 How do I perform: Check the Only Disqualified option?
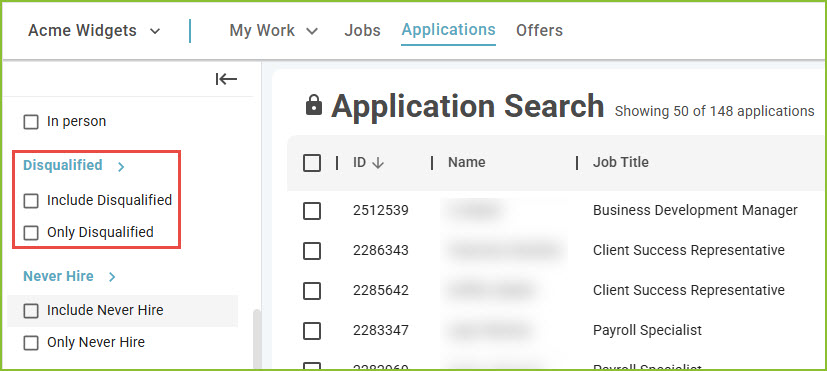31,233
